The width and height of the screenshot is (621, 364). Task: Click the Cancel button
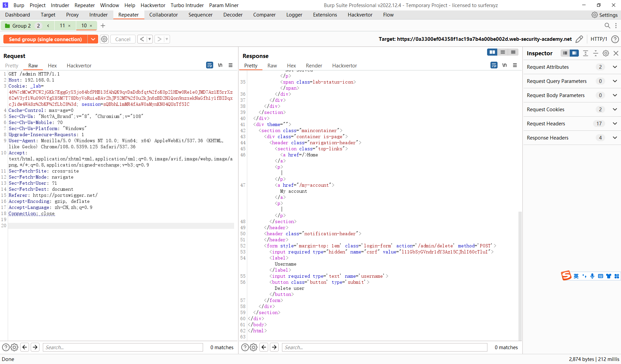click(x=123, y=39)
